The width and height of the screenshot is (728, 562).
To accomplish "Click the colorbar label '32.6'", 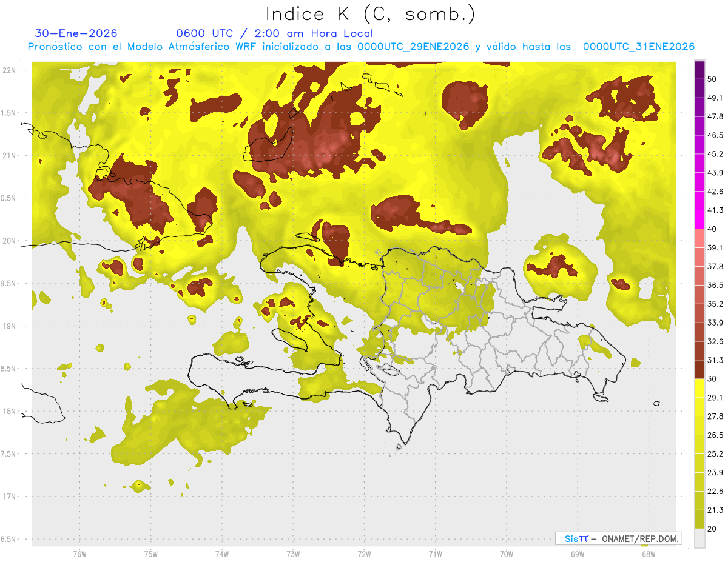I will coord(715,341).
